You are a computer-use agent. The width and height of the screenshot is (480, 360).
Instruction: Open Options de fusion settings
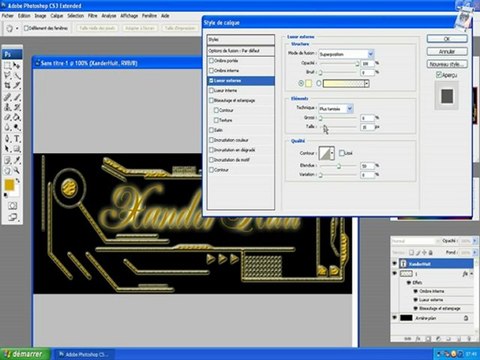tap(241, 51)
